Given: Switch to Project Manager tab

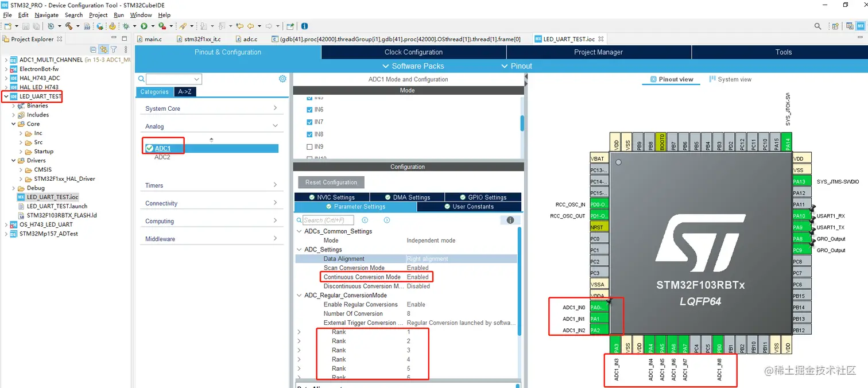Looking at the screenshot, I should (598, 52).
